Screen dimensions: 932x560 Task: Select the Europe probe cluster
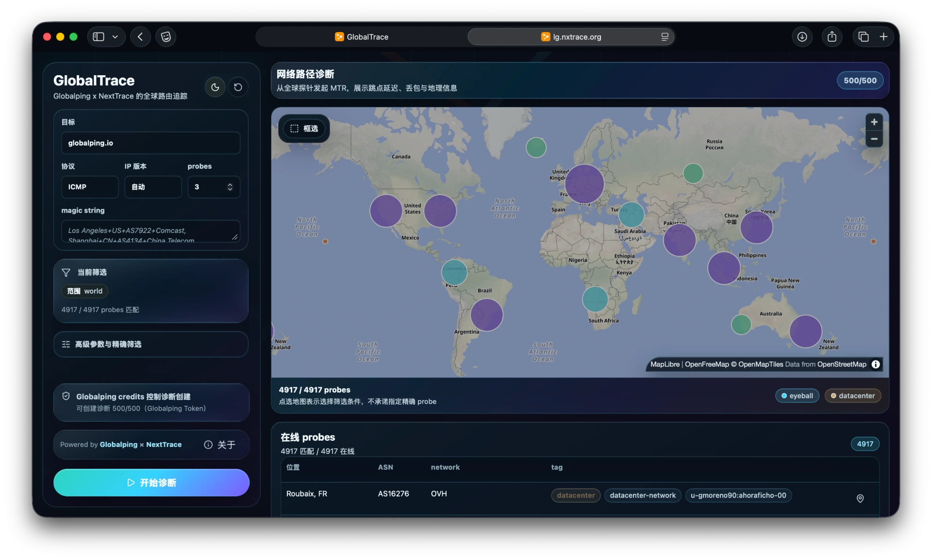(x=584, y=184)
